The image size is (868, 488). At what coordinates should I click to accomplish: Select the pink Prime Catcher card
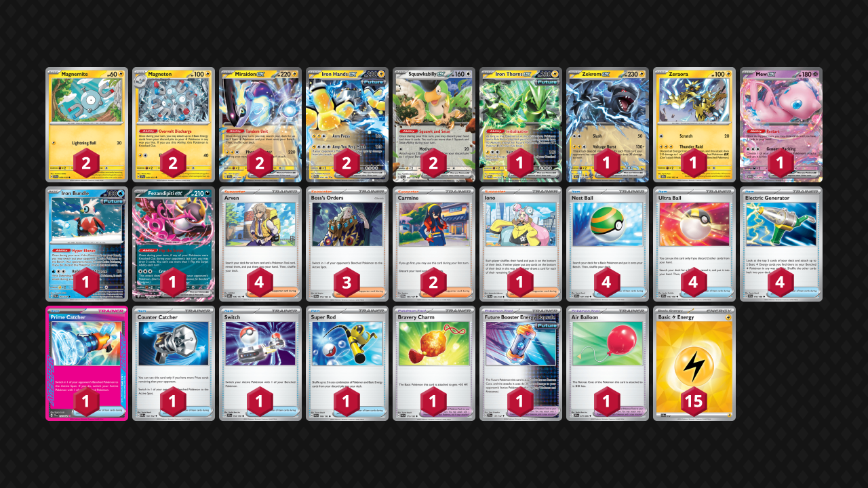pos(87,363)
